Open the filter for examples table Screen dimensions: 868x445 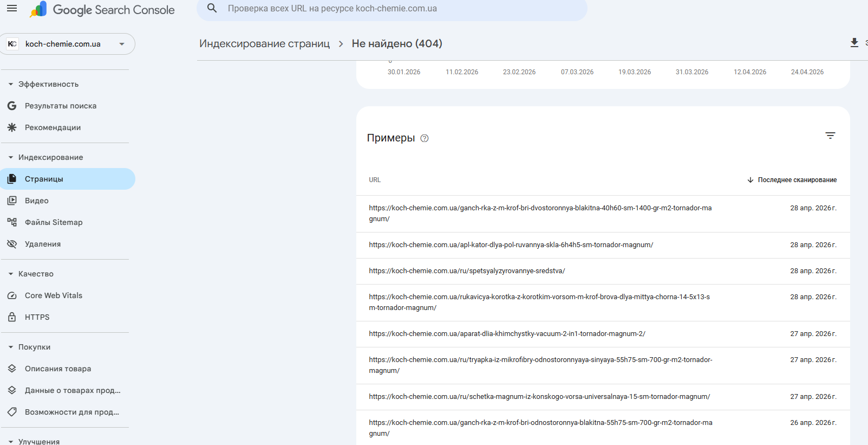pyautogui.click(x=830, y=136)
